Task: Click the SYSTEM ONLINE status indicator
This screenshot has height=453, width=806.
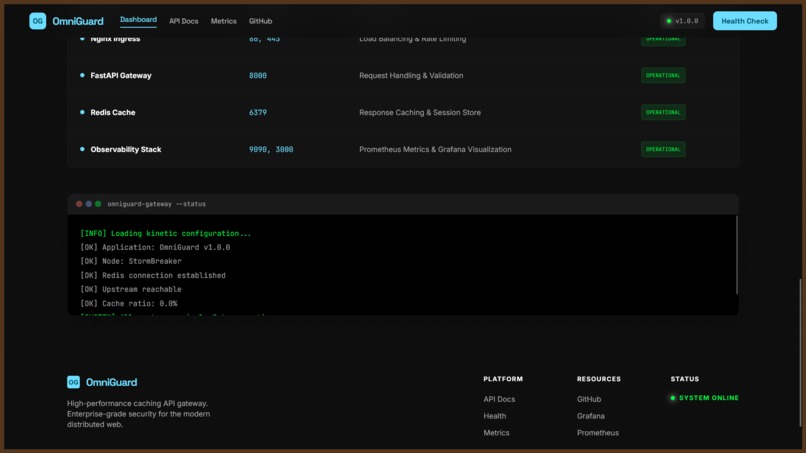Action: coord(704,398)
